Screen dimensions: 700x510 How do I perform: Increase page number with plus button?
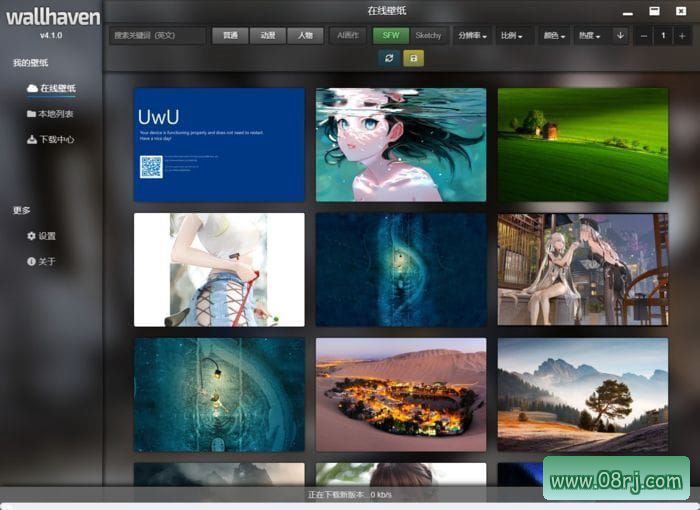click(682, 36)
